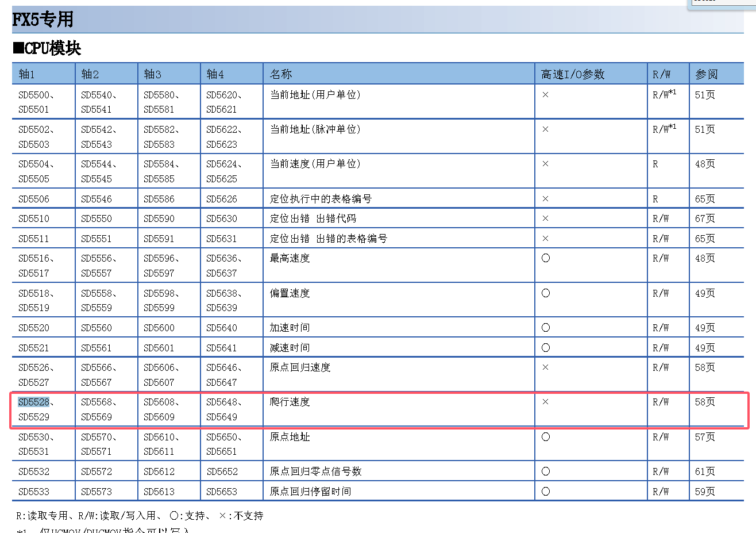756x533 pixels.
Task: Select the SD5626 cell in 轴4 column
Action: [222, 199]
